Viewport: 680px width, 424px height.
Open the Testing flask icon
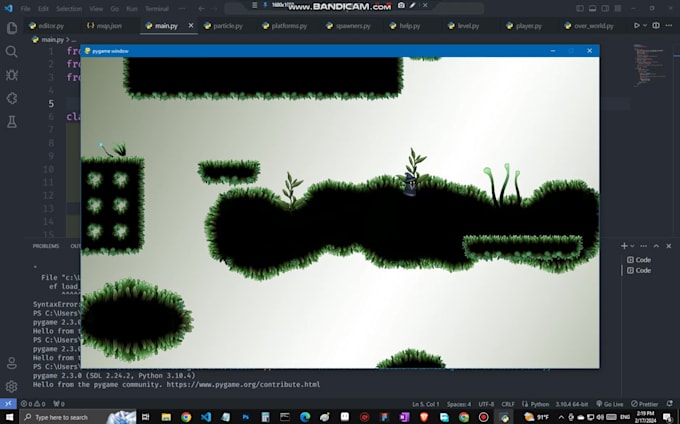point(12,122)
